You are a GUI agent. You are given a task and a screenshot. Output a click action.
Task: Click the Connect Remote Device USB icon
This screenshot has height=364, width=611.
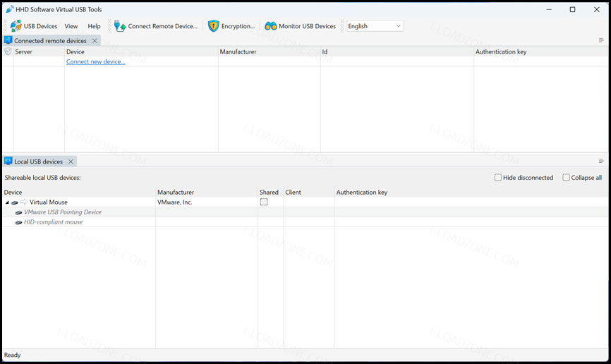click(x=120, y=26)
